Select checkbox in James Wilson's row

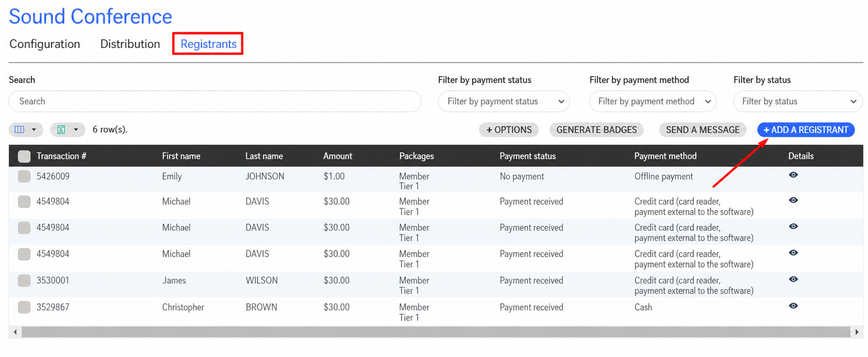click(x=24, y=281)
